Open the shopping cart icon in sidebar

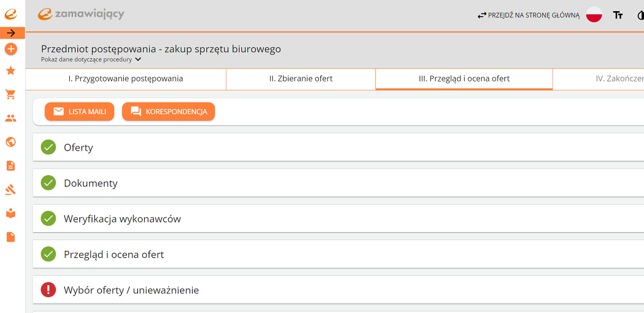(11, 95)
